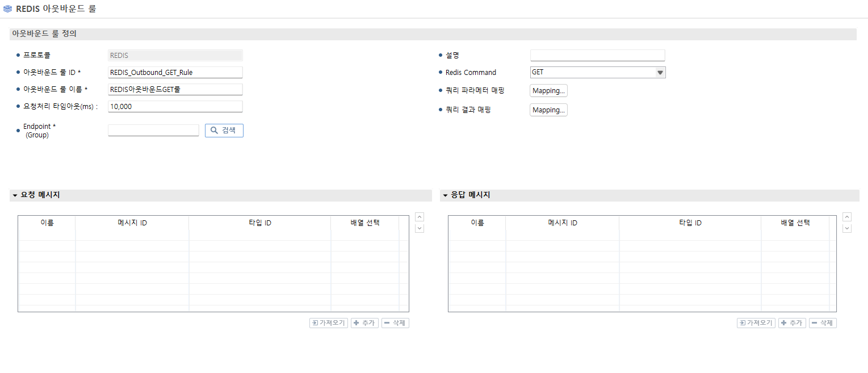Viewport: 868px width, 373px height.
Task: Click the minus icon on the 응답 메시지 삭제 button
Action: (x=816, y=322)
